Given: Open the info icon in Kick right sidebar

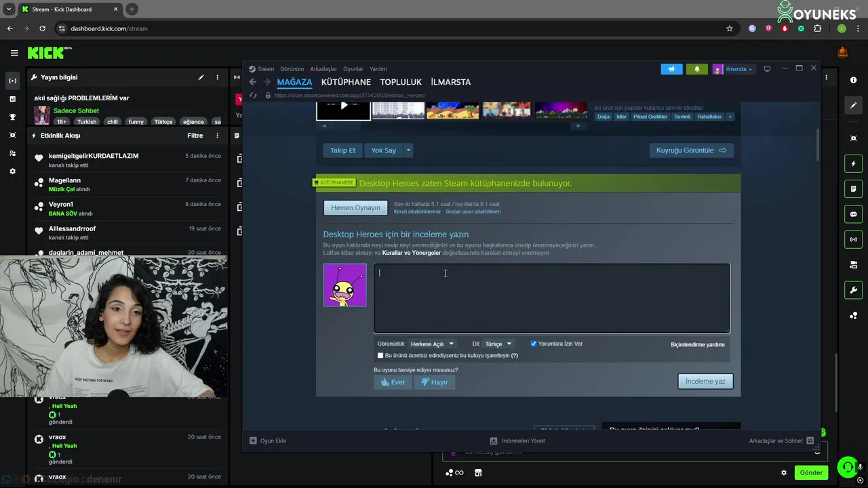Looking at the screenshot, I should (x=853, y=80).
